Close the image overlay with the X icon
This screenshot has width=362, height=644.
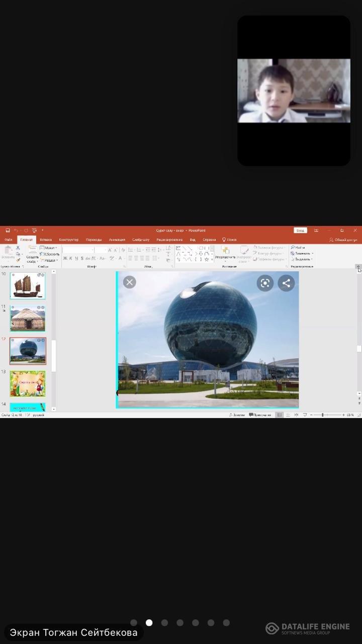(129, 282)
